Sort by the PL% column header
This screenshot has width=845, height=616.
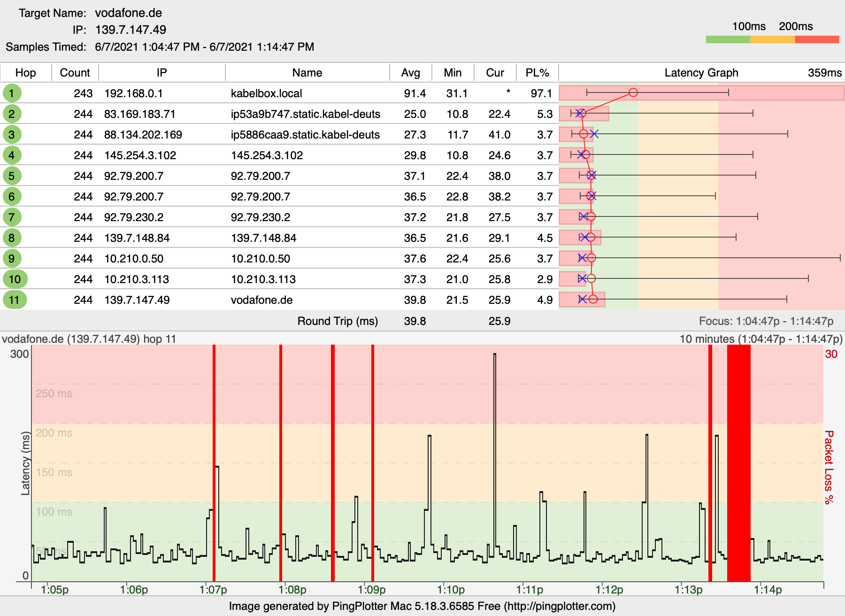click(537, 73)
